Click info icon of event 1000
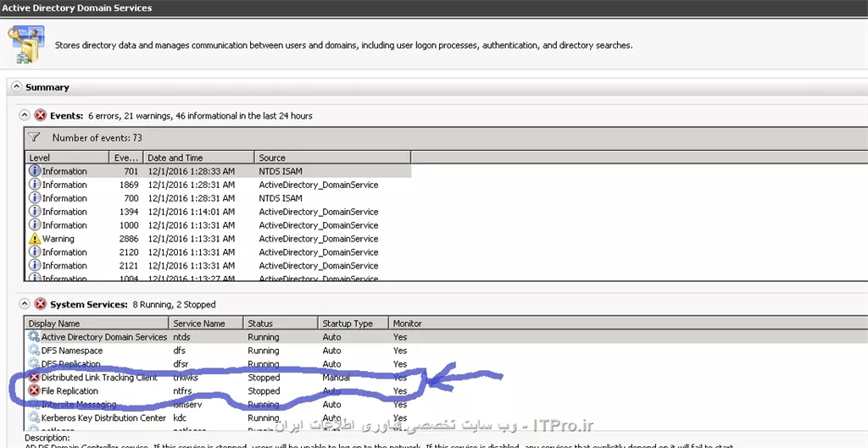This screenshot has width=868, height=448. point(34,225)
